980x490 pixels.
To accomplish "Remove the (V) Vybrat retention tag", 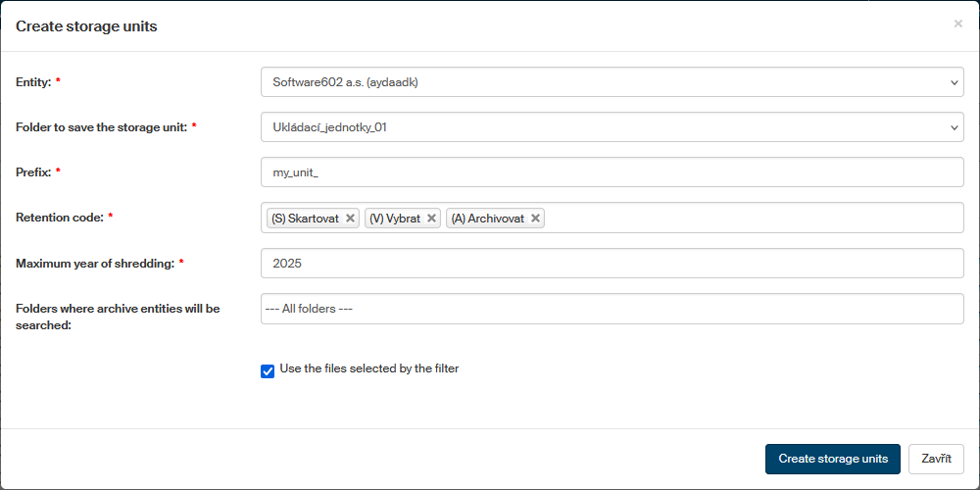I will [x=431, y=219].
